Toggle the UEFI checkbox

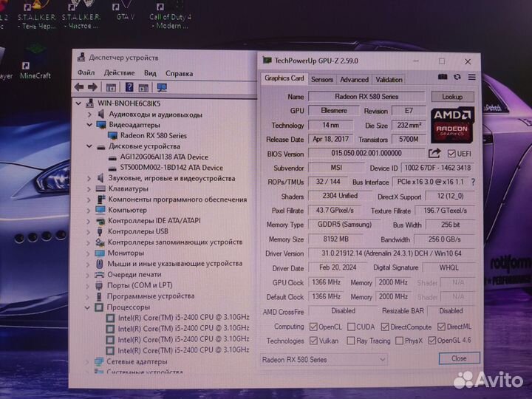click(x=451, y=154)
